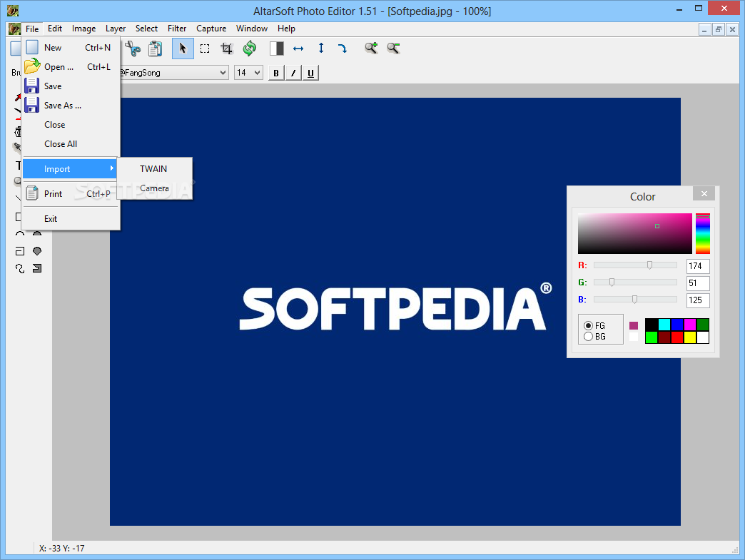Select the freeform curve shape tool

click(19, 268)
